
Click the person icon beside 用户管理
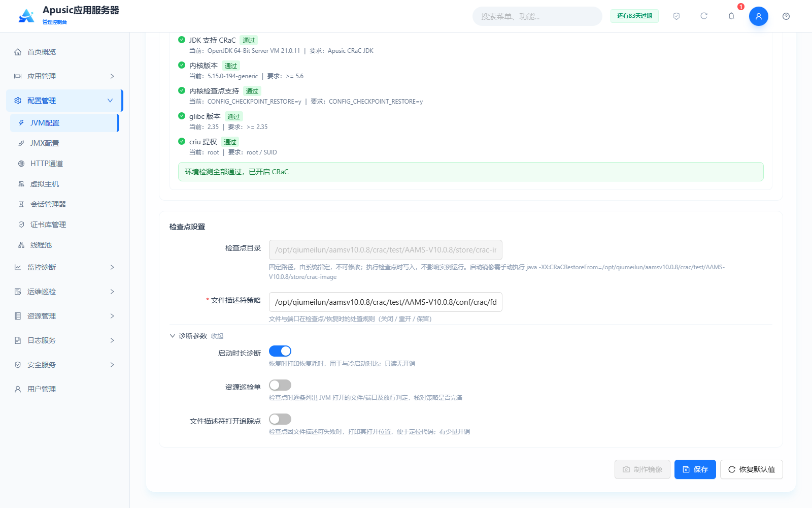coord(18,389)
